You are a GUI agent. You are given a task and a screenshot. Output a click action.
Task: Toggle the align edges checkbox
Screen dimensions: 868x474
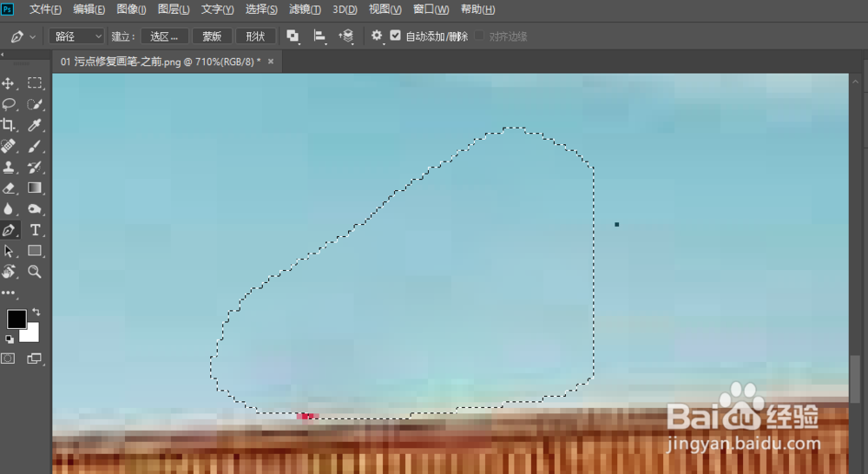tap(479, 36)
